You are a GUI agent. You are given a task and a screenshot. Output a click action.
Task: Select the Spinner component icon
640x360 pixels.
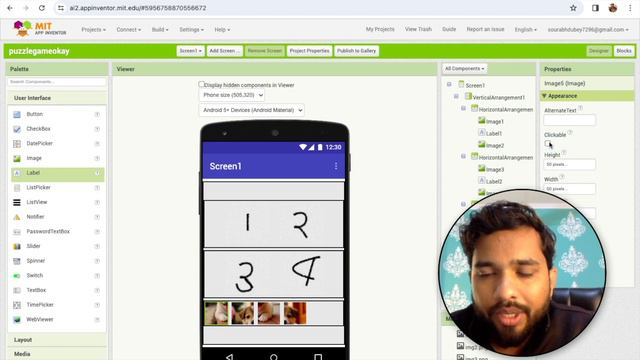17,261
